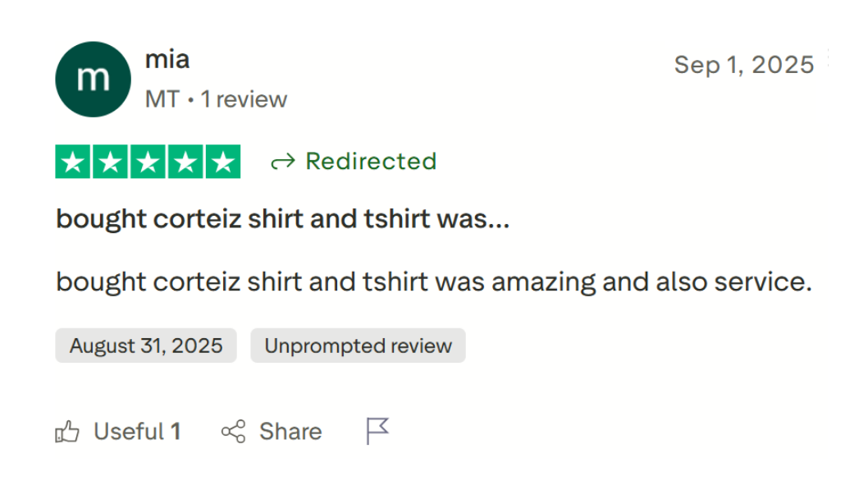Click the green 'm' profile avatar
This screenshot has height=490, width=868.
tap(93, 79)
